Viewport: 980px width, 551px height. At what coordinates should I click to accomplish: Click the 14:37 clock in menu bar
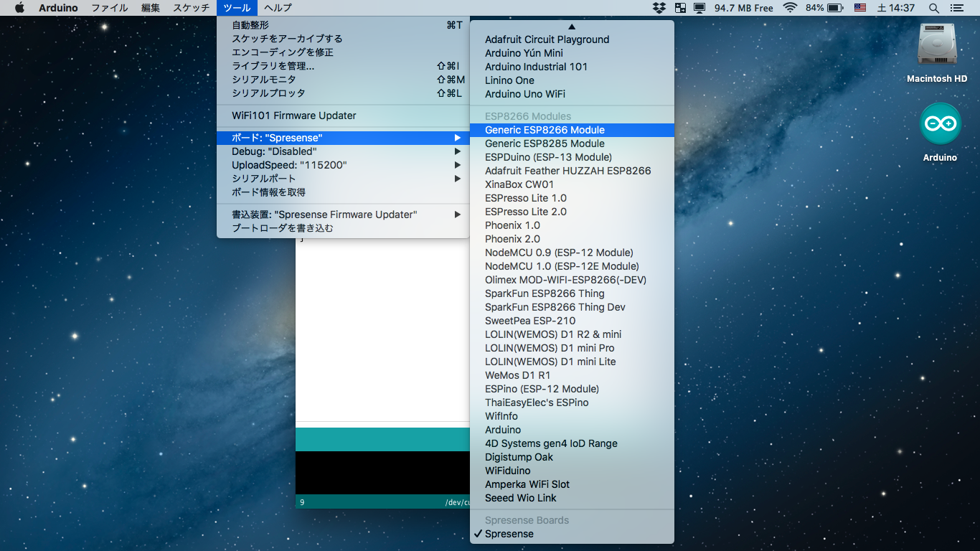(x=896, y=8)
